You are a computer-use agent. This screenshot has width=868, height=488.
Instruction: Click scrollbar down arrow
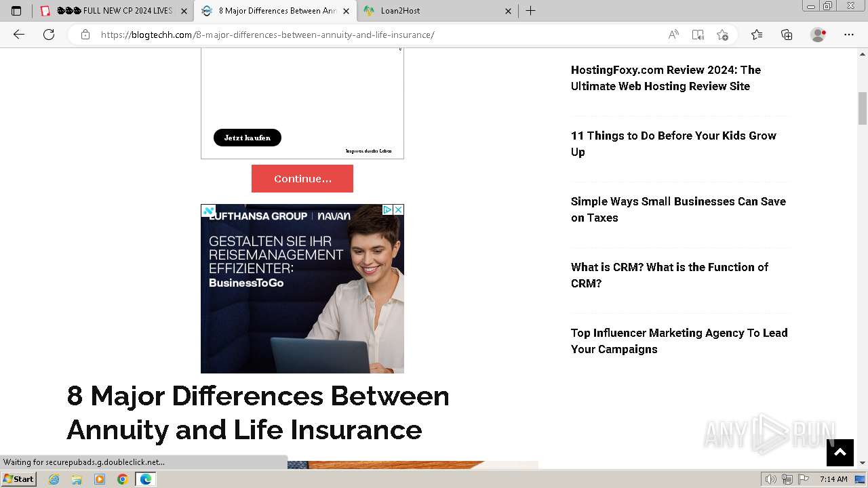[863, 463]
